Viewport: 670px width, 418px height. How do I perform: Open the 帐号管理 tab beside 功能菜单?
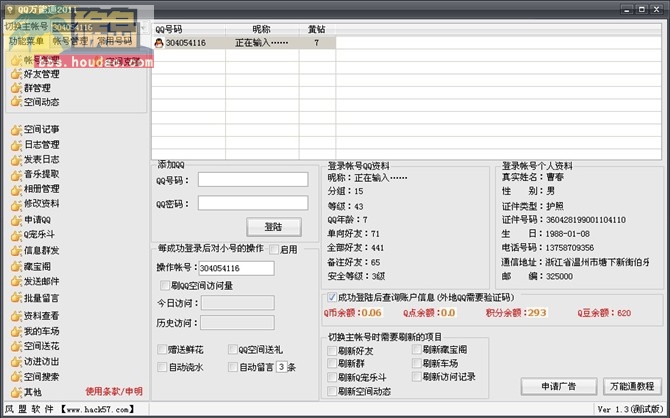[x=71, y=41]
